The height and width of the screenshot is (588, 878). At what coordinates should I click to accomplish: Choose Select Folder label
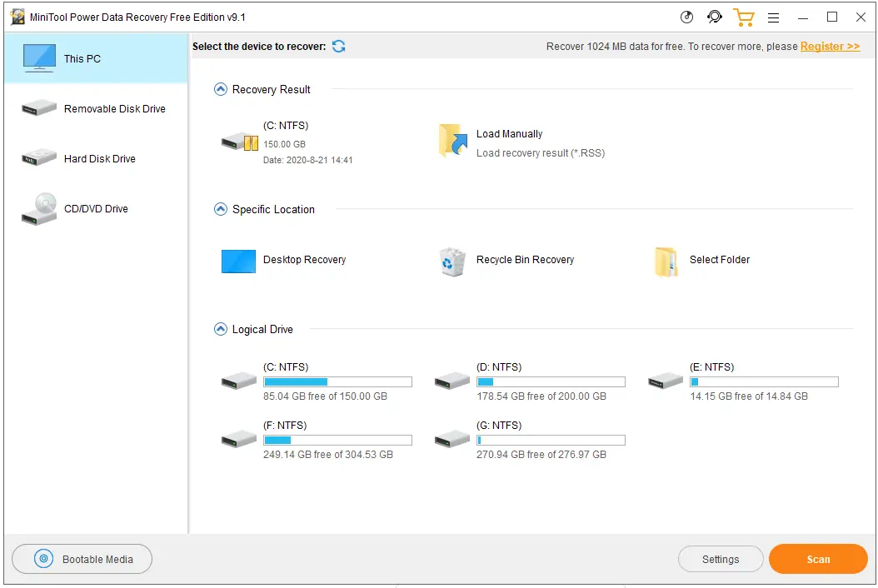point(720,259)
